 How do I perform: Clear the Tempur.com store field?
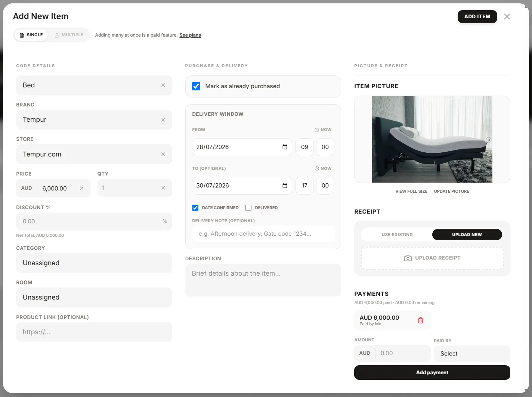click(163, 154)
